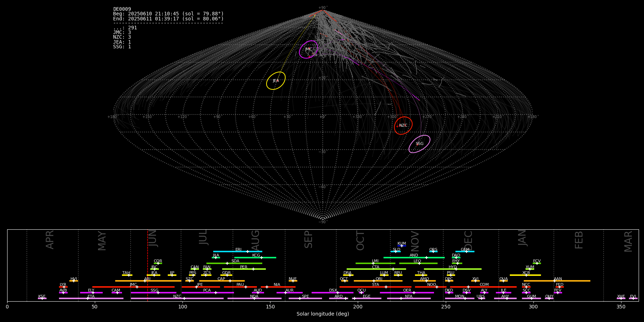Click the AUG month label in timeline
The height and width of the screenshot is (322, 644).
click(x=255, y=240)
